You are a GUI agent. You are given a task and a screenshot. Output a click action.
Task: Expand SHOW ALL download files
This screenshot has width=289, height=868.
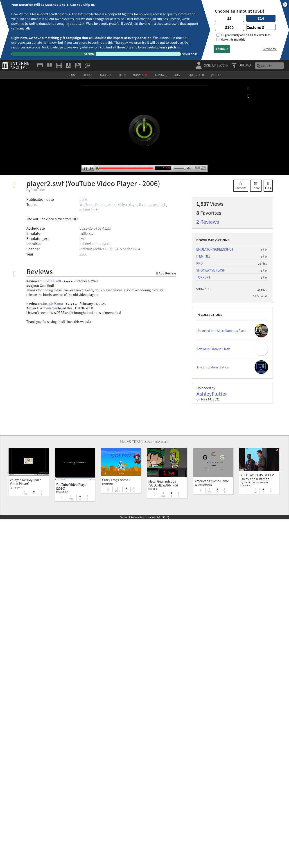click(x=203, y=289)
